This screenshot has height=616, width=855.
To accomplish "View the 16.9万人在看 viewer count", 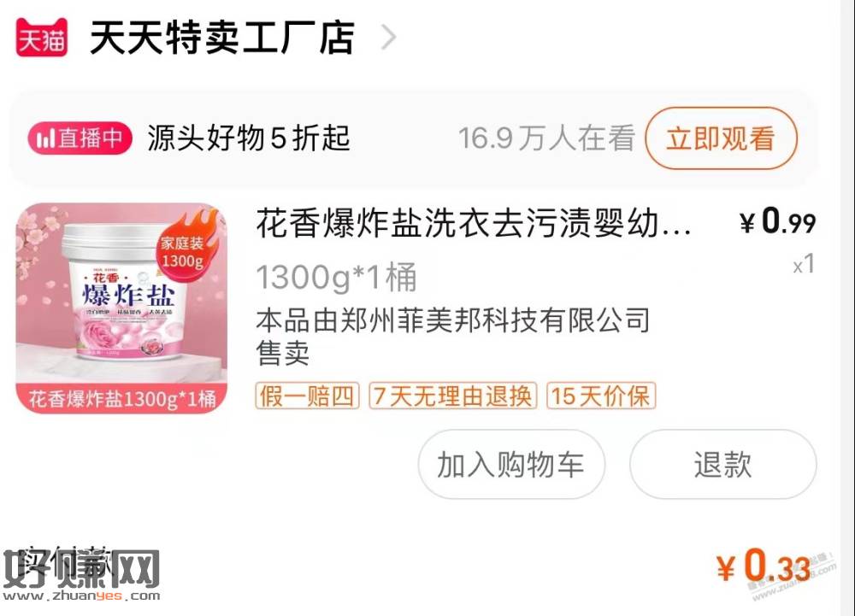I will coord(546,138).
